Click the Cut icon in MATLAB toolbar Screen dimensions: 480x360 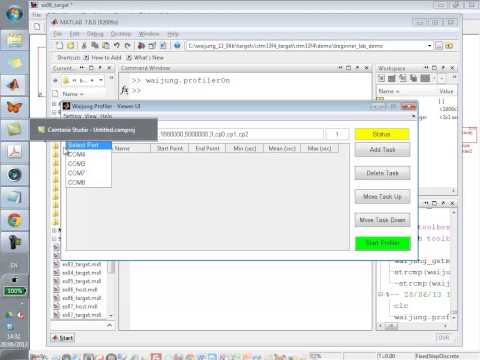tap(84, 45)
